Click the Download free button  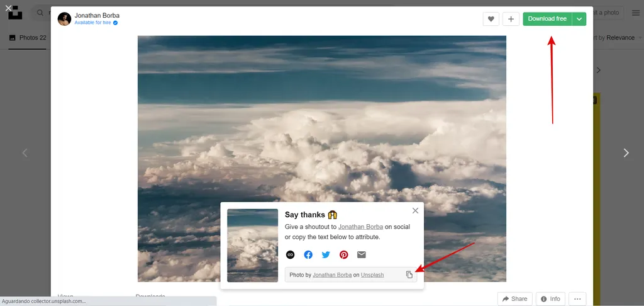[547, 19]
